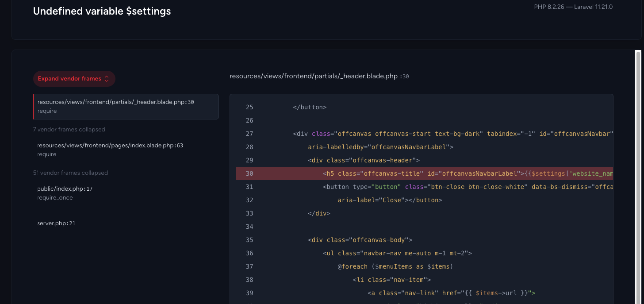Click the aria-labelledby code on line 28
This screenshot has width=644, height=304.
tap(381, 147)
